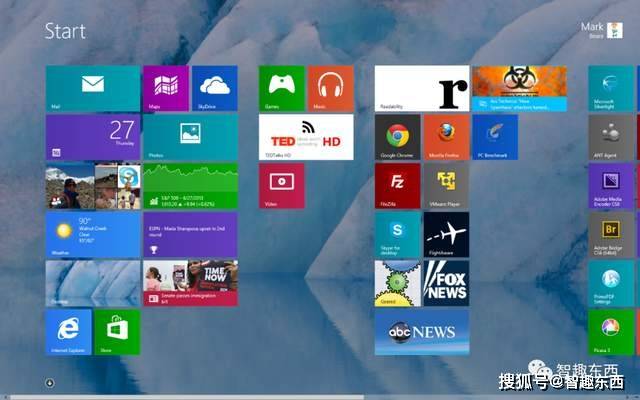640x400 pixels.
Task: Open the People tile with contact photos
Action: [93, 186]
